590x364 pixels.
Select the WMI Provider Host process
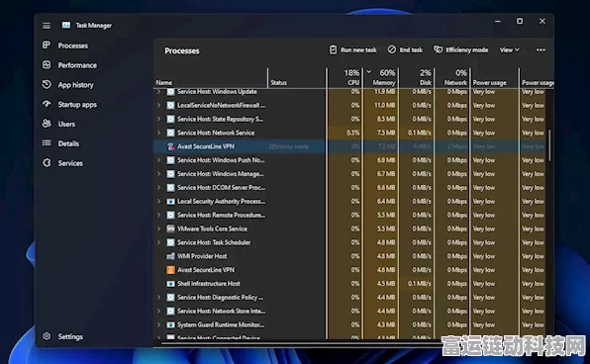tap(349, 256)
